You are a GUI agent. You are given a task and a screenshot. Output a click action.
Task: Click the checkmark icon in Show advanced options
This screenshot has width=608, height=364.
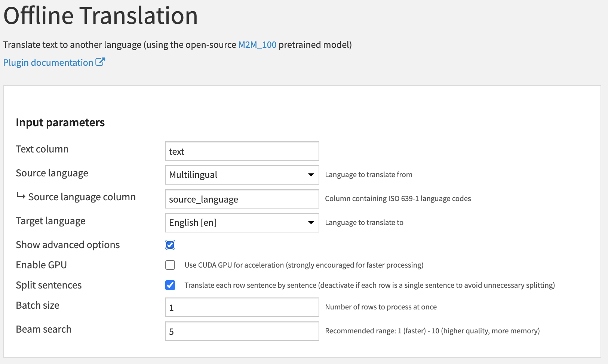(170, 245)
